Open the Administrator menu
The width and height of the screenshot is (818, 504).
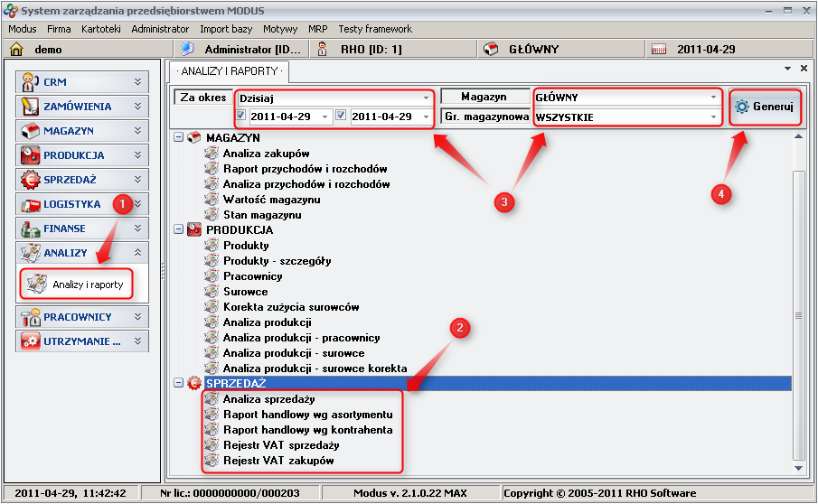tap(160, 29)
